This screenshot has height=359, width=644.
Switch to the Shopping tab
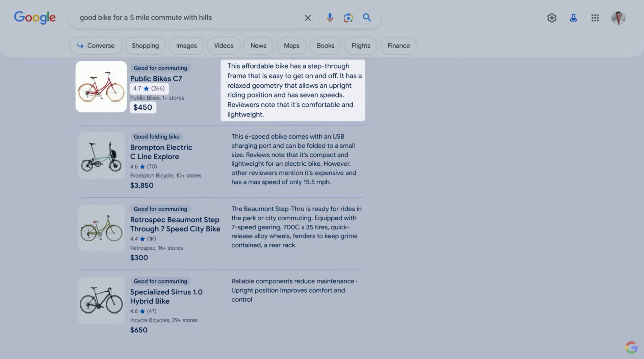coord(145,46)
